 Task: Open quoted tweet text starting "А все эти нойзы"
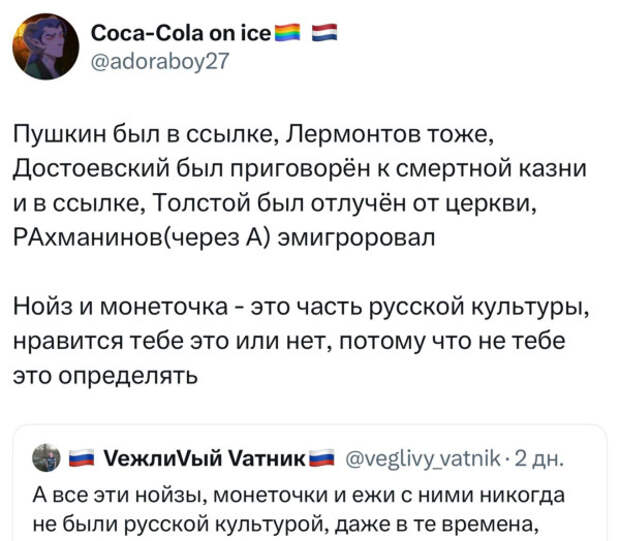click(293, 491)
